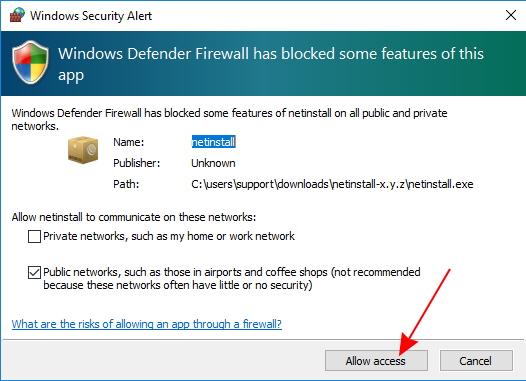Screen dimensions: 526x381
Task: Click the Public networks airports and coffee shops label
Action: coord(232,278)
